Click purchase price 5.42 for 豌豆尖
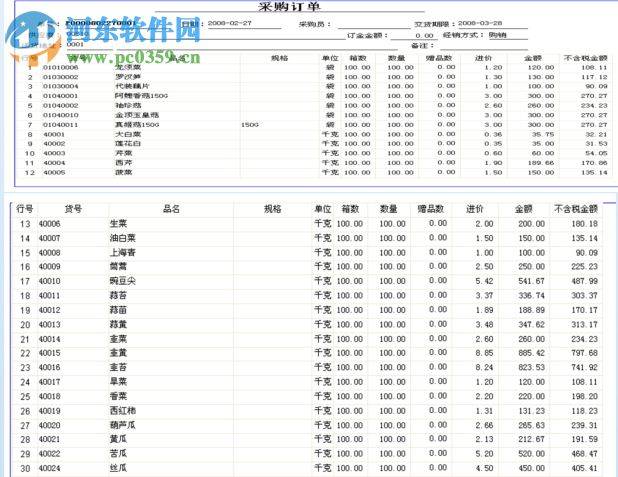Viewport: 618px width, 477px height. 484,281
